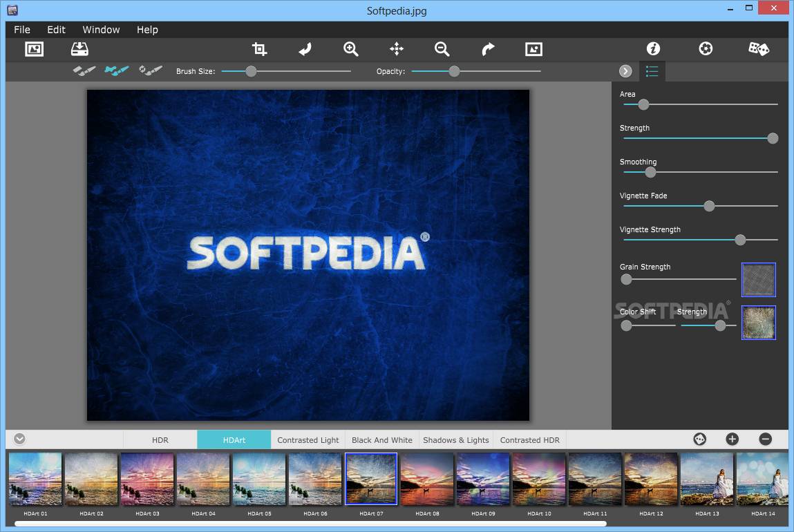
Task: Click the texture Strength slider handle
Action: 720,325
